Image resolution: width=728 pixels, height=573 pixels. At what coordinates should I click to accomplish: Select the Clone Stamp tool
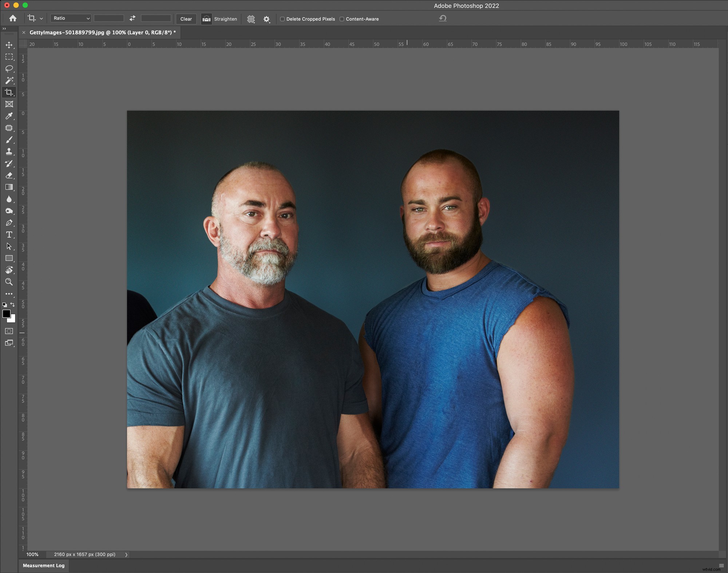[9, 151]
